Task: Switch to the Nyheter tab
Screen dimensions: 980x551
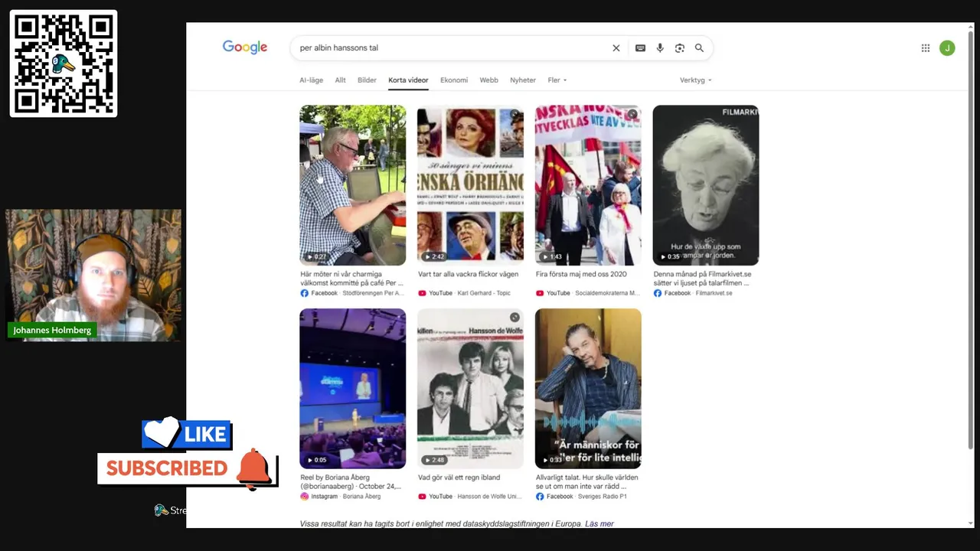Action: click(523, 80)
